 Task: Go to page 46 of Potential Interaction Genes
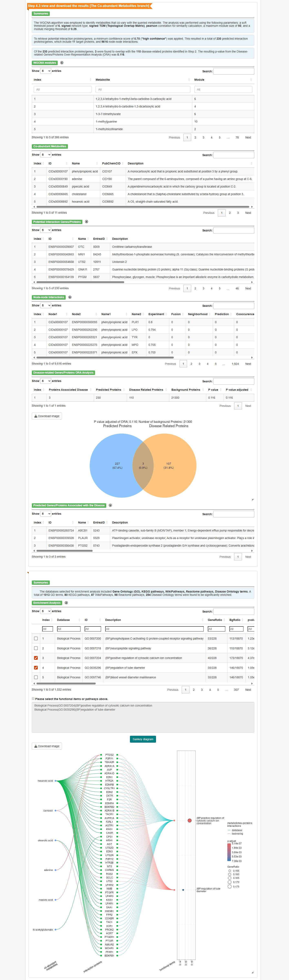(237, 288)
